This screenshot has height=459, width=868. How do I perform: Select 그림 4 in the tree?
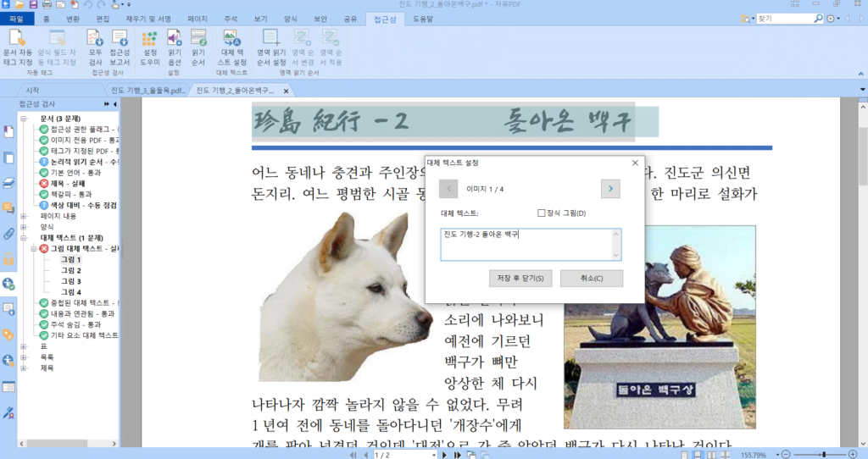pos(71,292)
